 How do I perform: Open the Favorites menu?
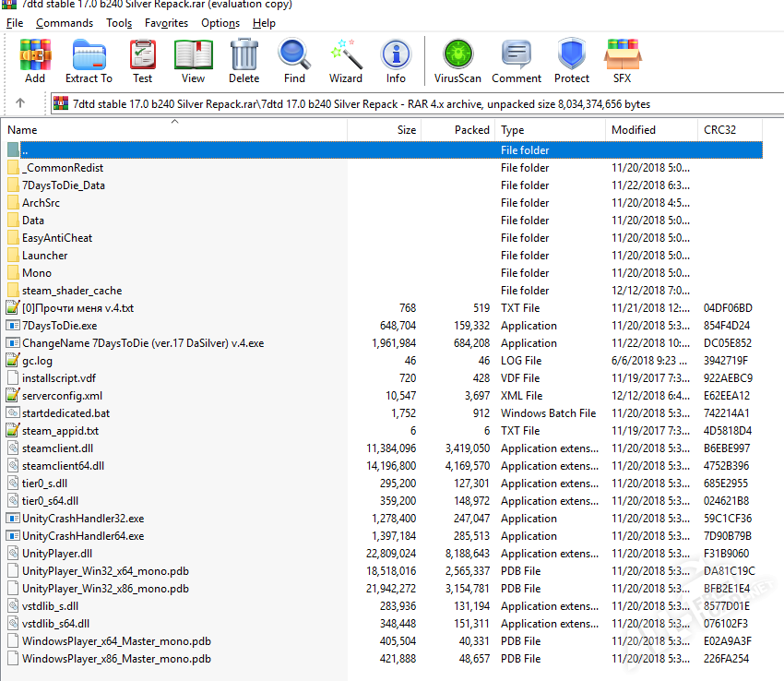click(x=166, y=23)
